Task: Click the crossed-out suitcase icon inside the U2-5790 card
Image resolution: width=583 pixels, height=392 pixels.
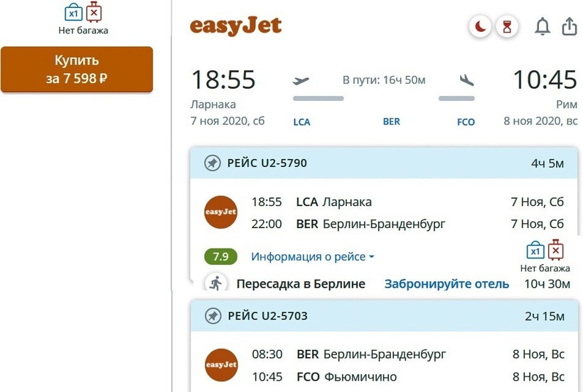Action: click(556, 250)
